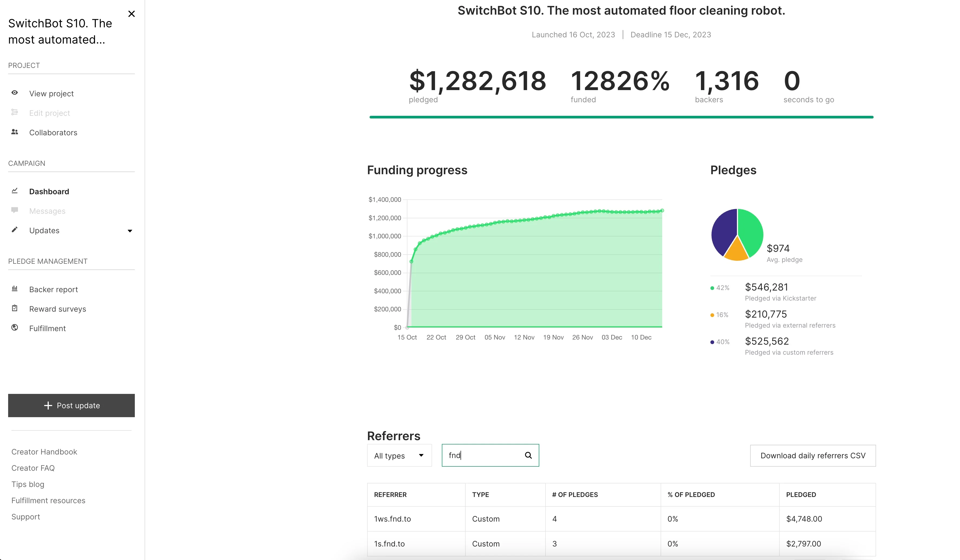
Task: Close the sidebar with the X icon
Action: click(131, 14)
